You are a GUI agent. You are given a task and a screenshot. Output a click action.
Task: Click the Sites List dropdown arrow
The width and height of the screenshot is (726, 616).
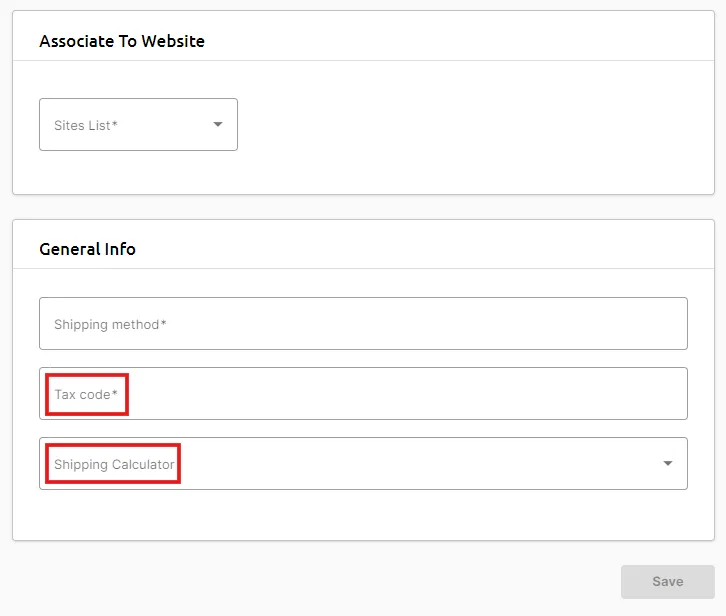click(x=218, y=125)
